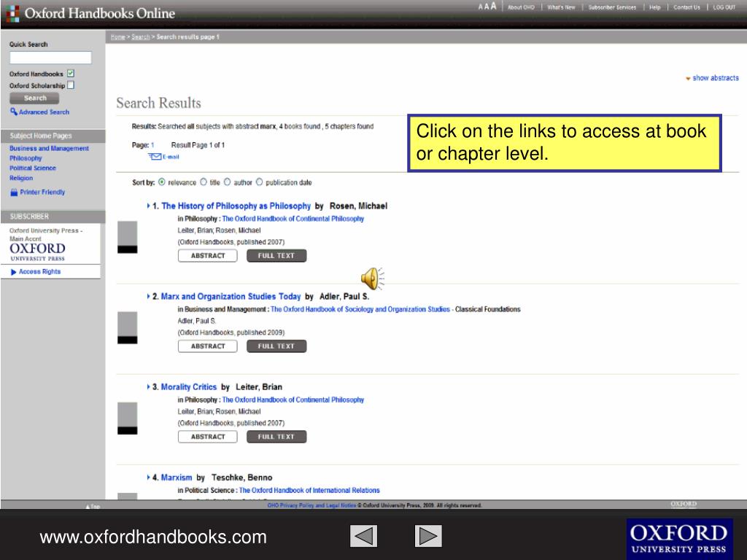
Task: Open Continental Philosophy handbook link under result 1
Action: [x=293, y=219]
